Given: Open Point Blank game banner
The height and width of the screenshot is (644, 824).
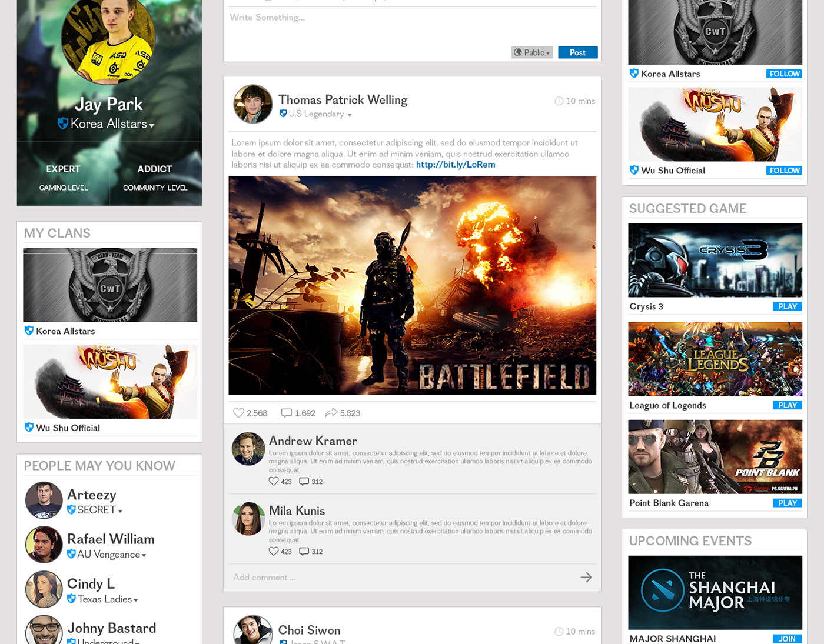Looking at the screenshot, I should click(715, 457).
